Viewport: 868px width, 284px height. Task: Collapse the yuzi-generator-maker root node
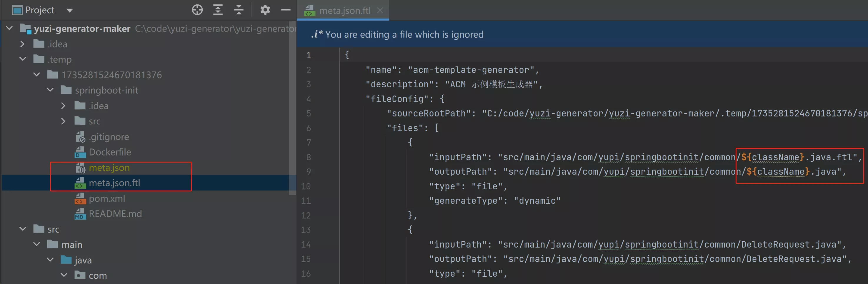pyautogui.click(x=9, y=28)
